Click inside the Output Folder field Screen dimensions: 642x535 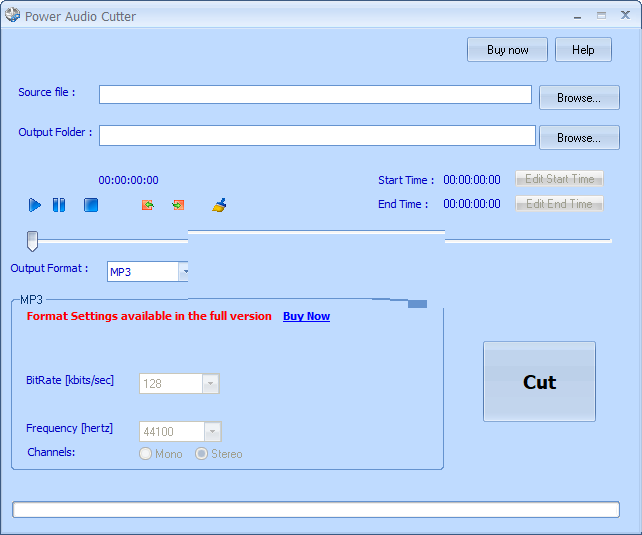[x=317, y=135]
